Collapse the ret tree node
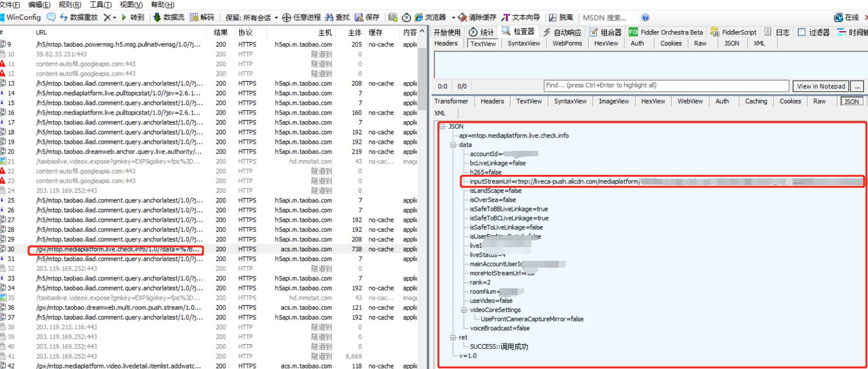This screenshot has height=369, width=868. (453, 337)
